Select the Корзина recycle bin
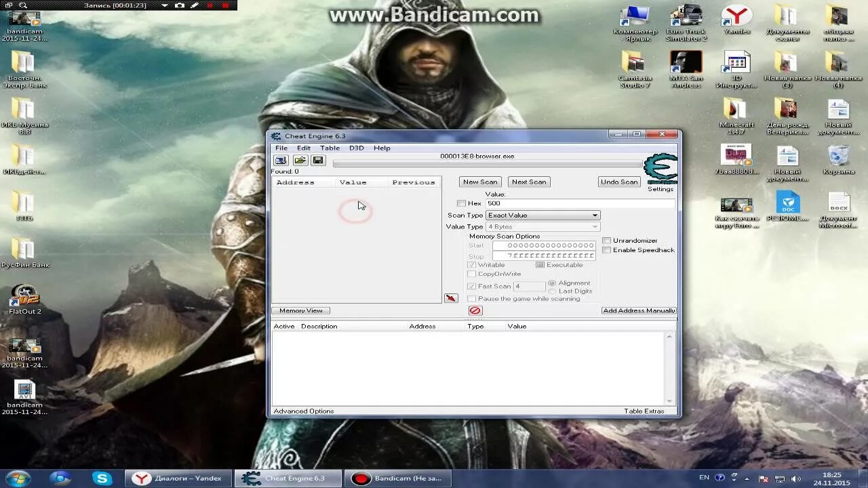The width and height of the screenshot is (868, 488). pyautogui.click(x=838, y=160)
